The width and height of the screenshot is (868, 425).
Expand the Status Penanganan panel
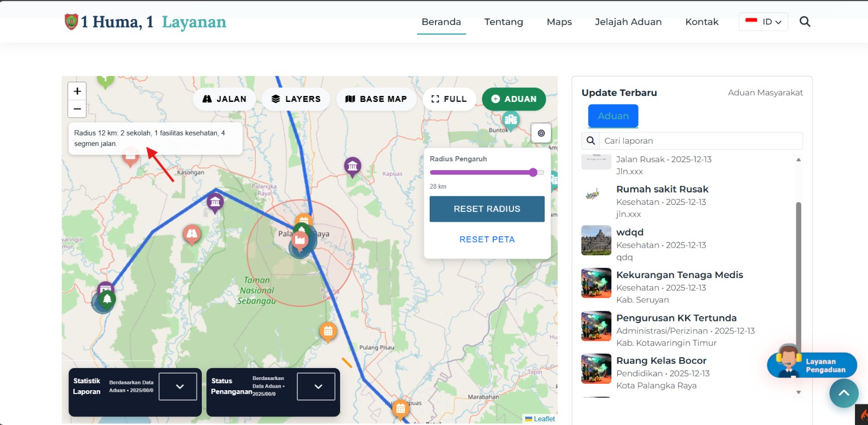[x=316, y=387]
